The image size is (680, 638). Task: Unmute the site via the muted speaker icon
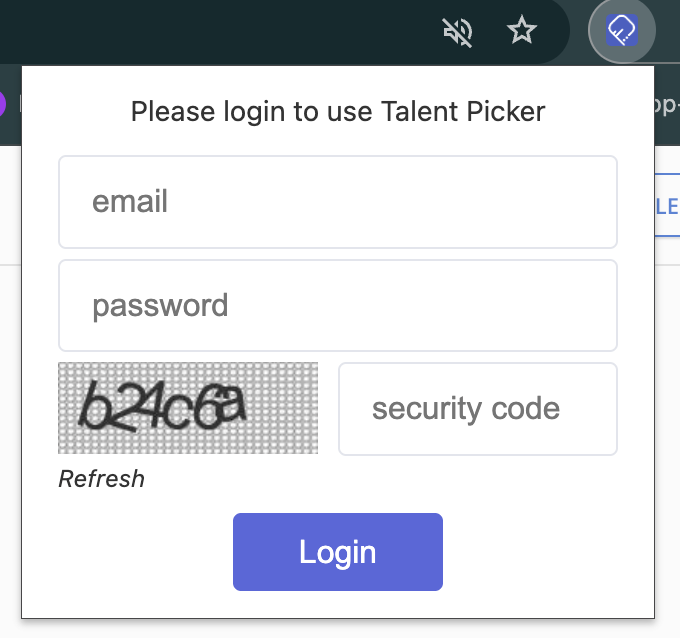[x=458, y=32]
